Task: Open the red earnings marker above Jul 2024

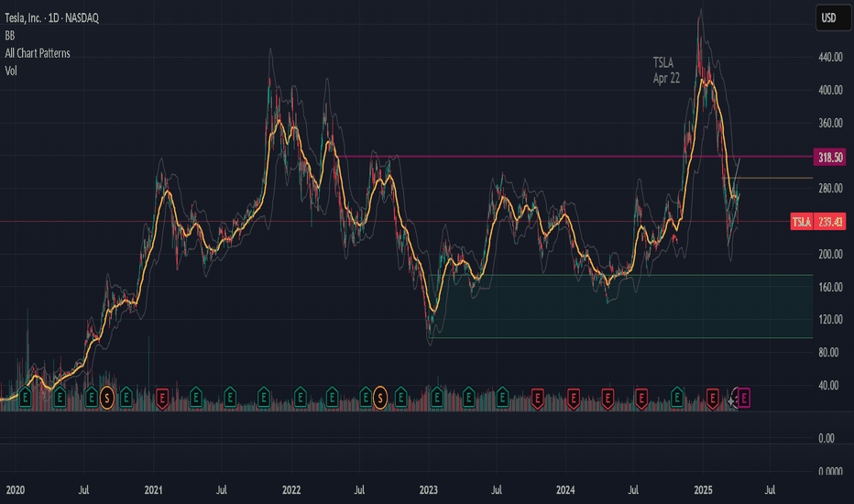Action: 641,399
